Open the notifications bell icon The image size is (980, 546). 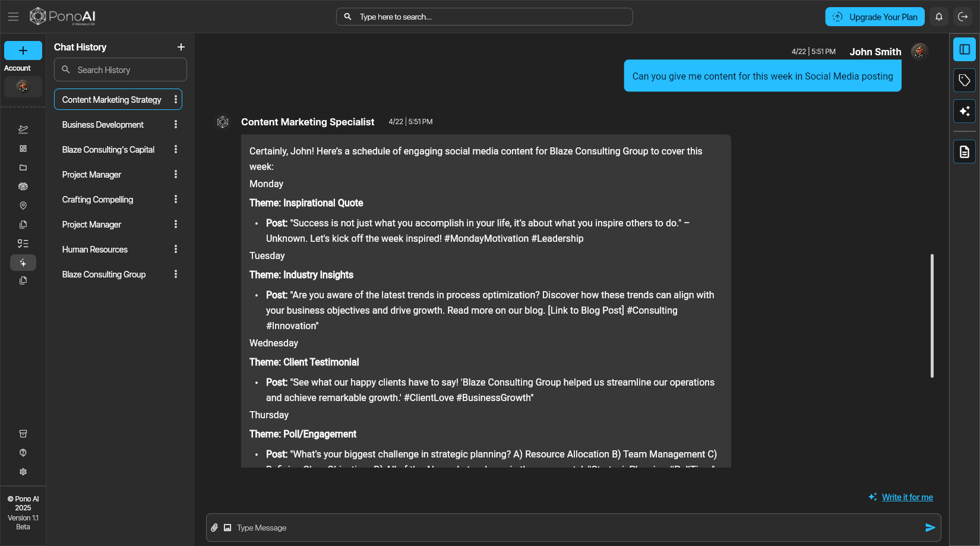(939, 17)
